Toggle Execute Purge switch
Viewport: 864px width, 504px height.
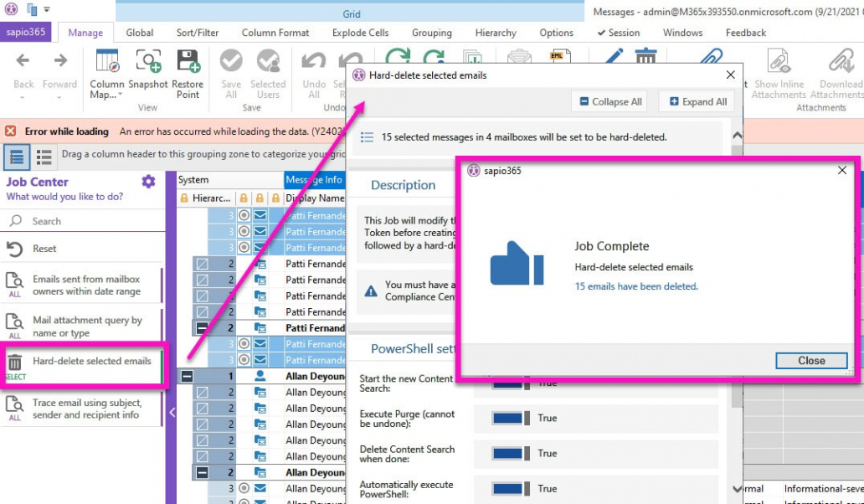coord(511,418)
